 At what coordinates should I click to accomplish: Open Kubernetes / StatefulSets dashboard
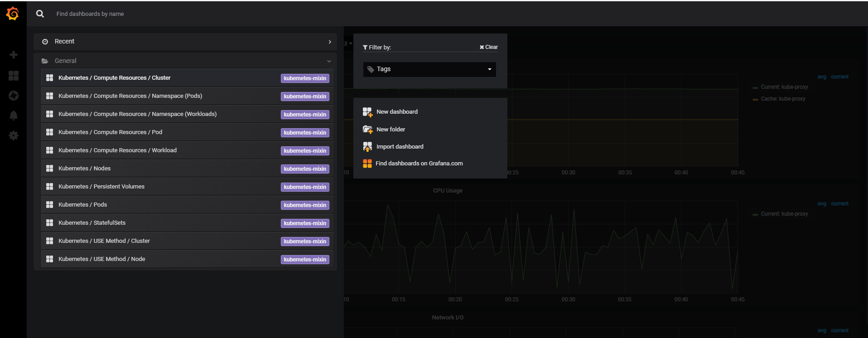coord(188,223)
